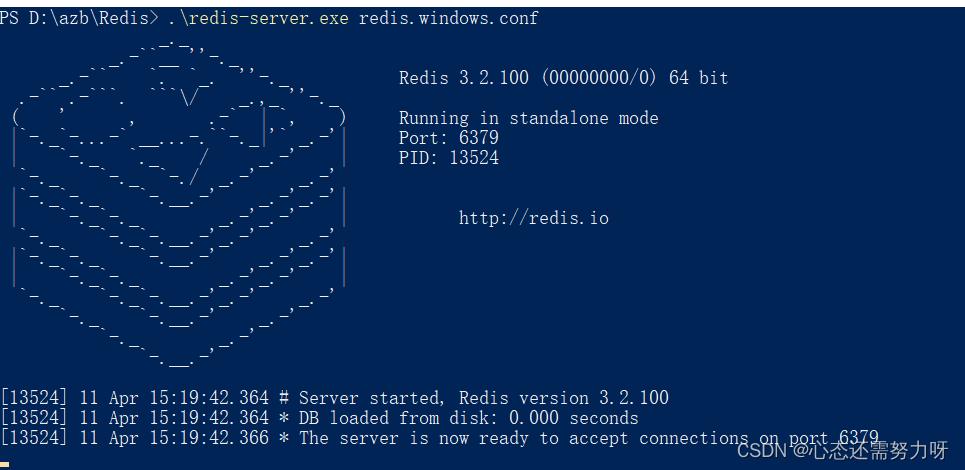Image resolution: width=965 pixels, height=470 pixels.
Task: Click the yellow cursor below the log
Action: 4,464
